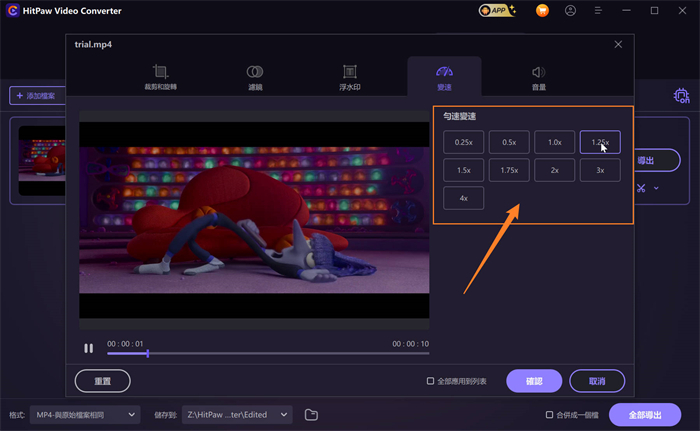700x431 pixels.
Task: Click the HitPaw logo icon
Action: pyautogui.click(x=12, y=10)
